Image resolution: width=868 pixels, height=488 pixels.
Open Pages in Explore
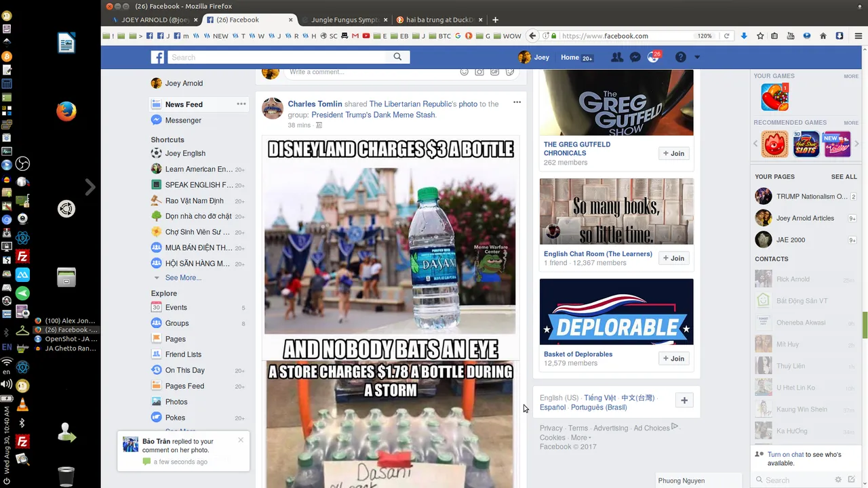(x=175, y=339)
